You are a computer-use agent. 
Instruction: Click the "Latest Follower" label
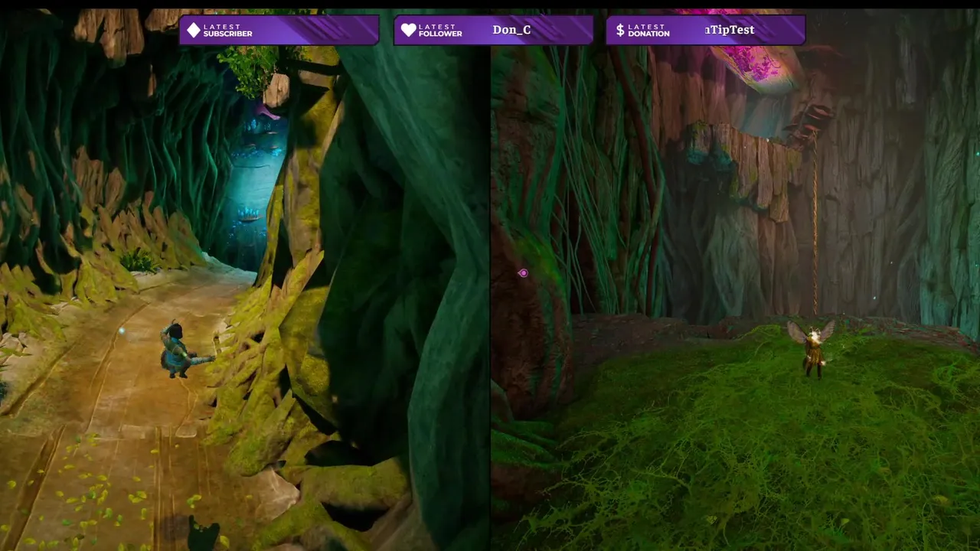click(440, 30)
